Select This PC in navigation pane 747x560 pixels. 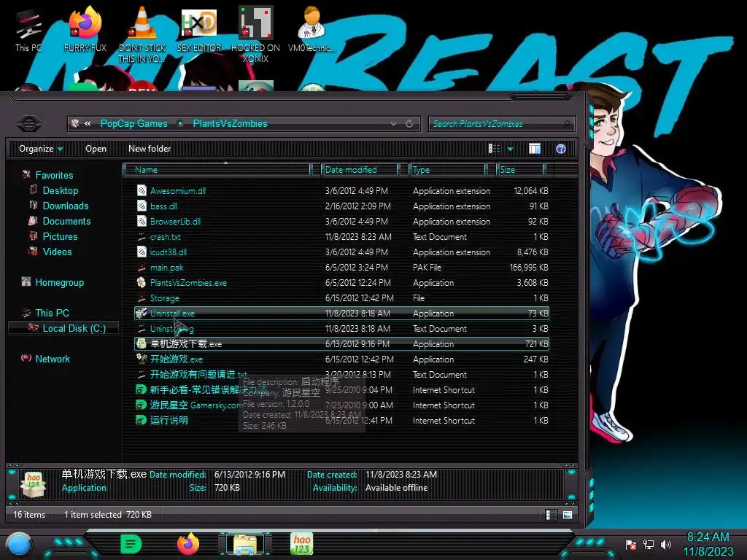[x=53, y=313]
